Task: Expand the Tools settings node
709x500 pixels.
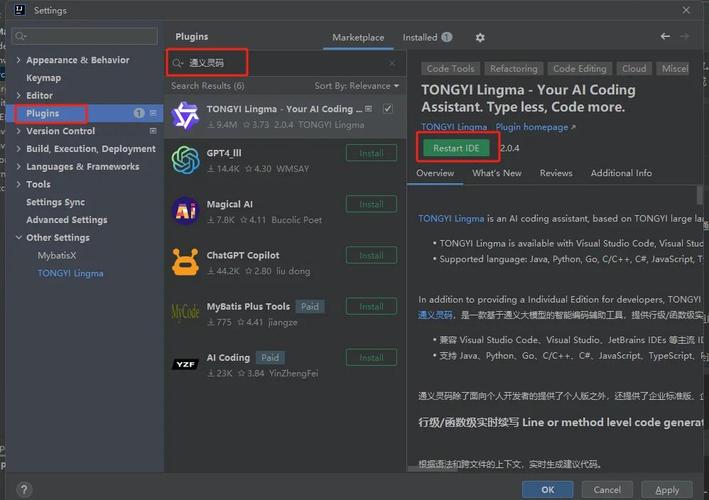Action: (x=19, y=184)
